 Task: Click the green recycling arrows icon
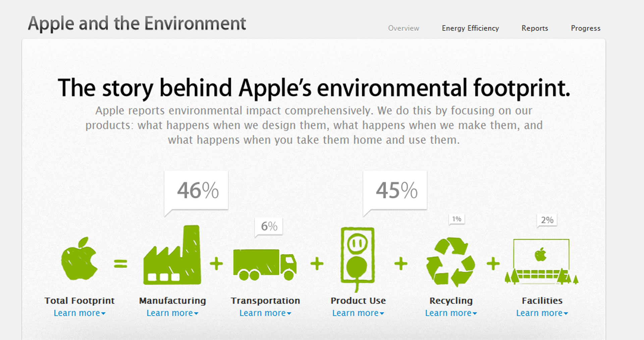450,262
